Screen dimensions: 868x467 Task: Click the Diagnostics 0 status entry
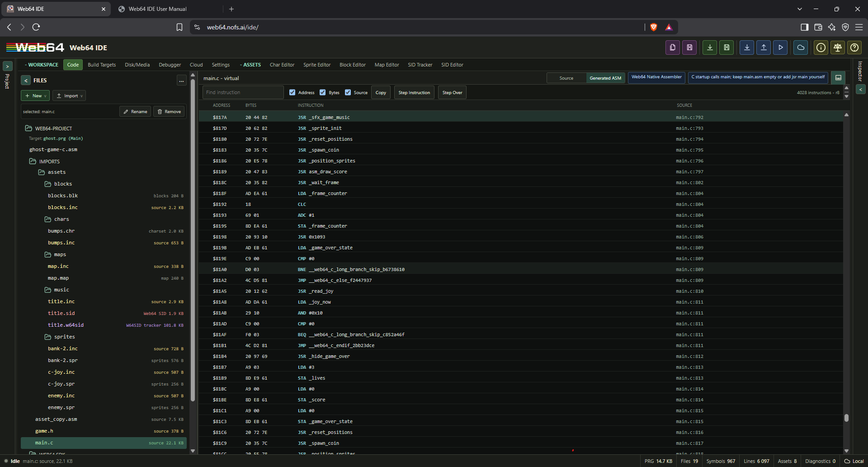(820, 461)
